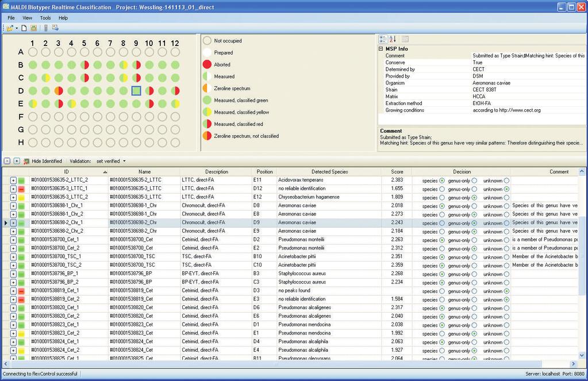The height and width of the screenshot is (381, 588).
Task: Expand row #010001538796_BP_1 details
Action: coord(13,274)
